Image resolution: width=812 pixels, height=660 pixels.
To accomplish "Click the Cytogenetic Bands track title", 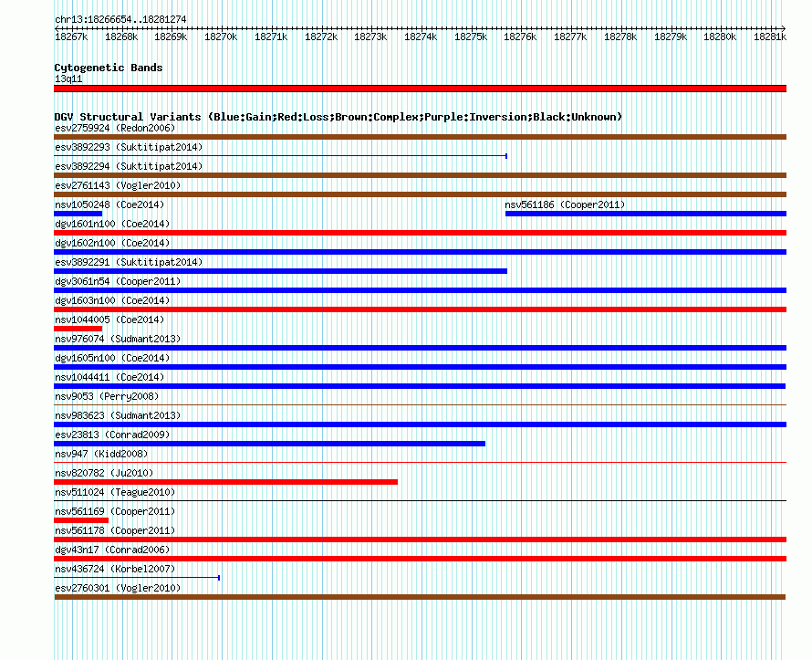I will click(109, 68).
